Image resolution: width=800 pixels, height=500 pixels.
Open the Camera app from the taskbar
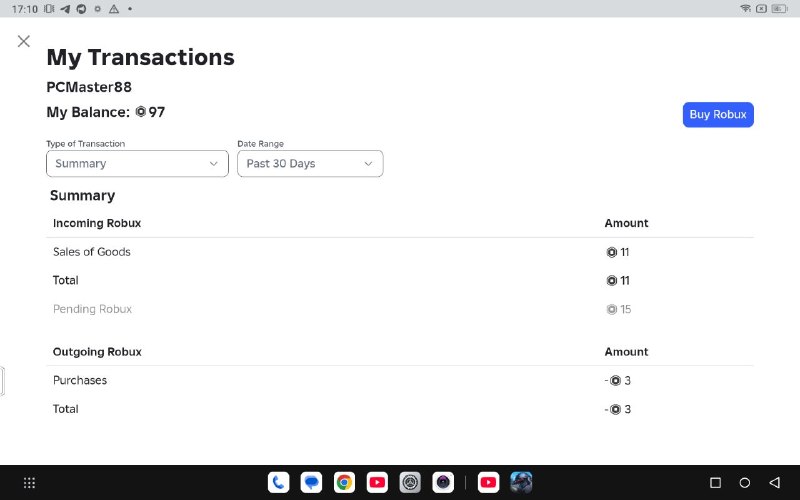[443, 482]
